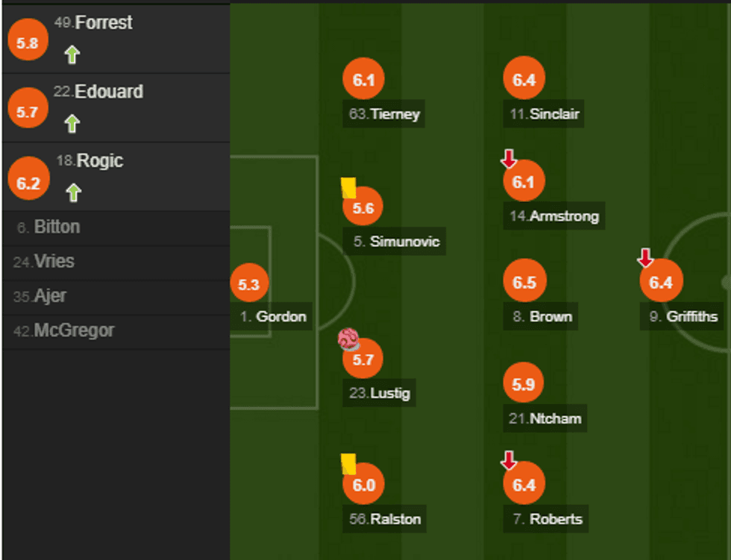731x560 pixels.
Task: Click Rogic's green substituted-on arrow
Action: click(x=72, y=193)
